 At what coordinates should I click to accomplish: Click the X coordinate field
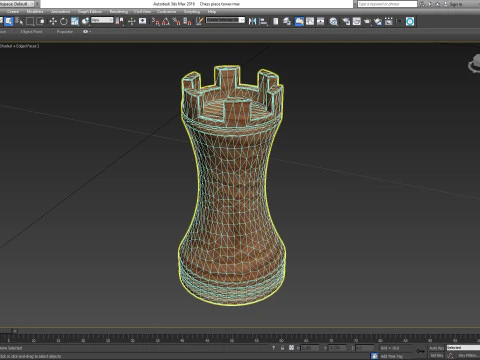pyautogui.click(x=310, y=348)
